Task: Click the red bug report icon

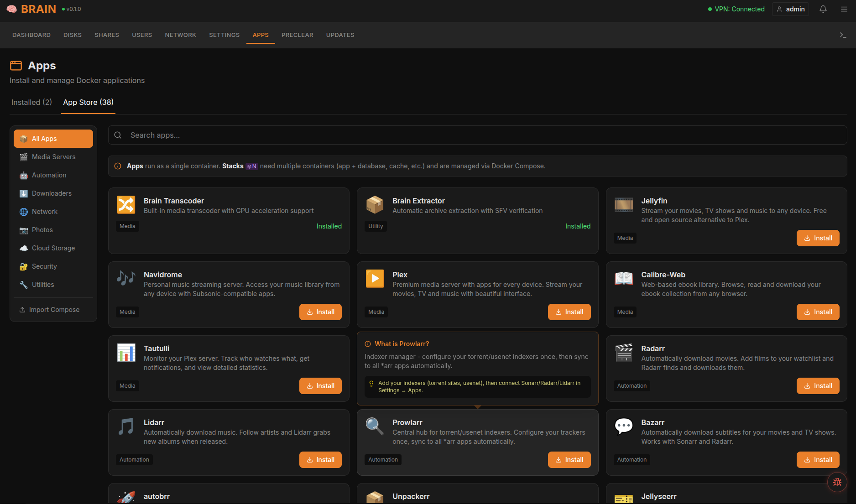Action: (x=837, y=482)
